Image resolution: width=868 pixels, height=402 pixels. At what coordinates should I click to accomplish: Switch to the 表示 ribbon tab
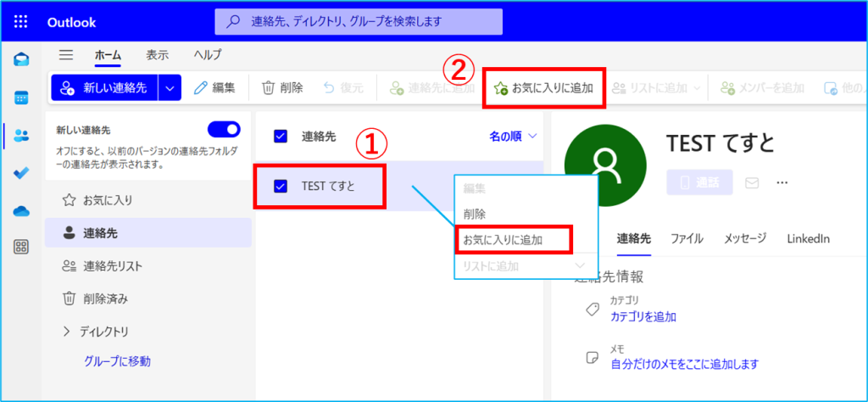pos(157,55)
